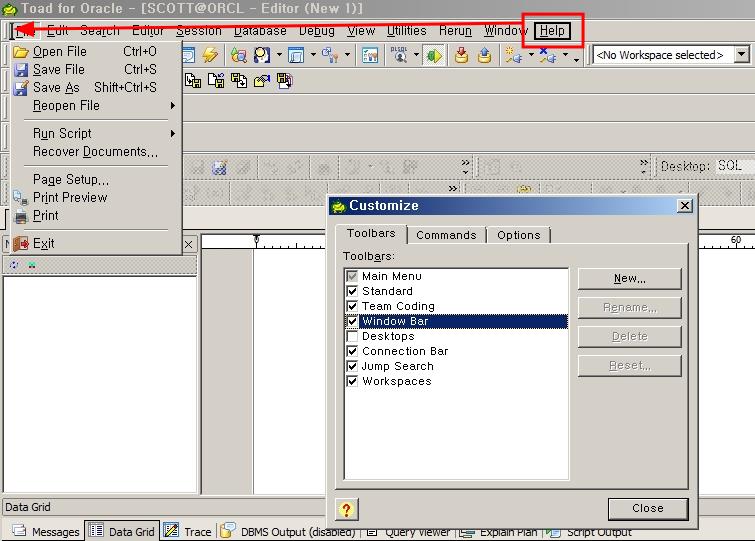Toggle the Jump Search toolbar checkbox
This screenshot has width=755, height=541.
(352, 366)
